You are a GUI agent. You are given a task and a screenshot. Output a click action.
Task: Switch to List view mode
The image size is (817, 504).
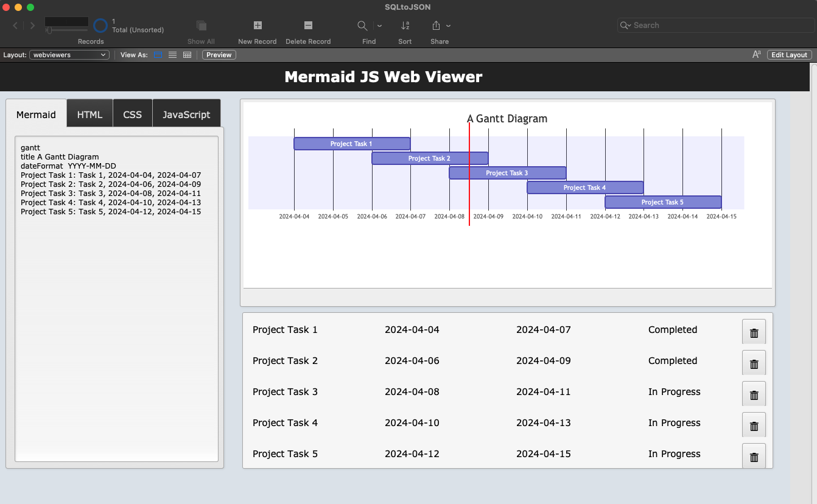(173, 55)
